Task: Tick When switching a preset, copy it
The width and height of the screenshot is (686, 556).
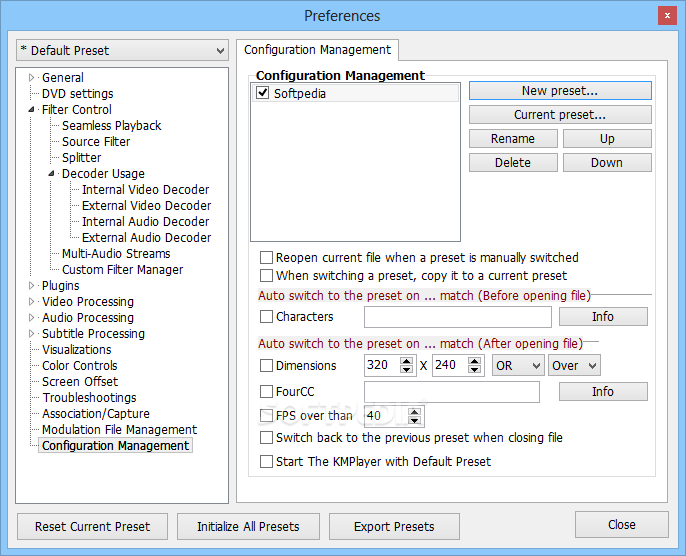Action: click(x=266, y=276)
